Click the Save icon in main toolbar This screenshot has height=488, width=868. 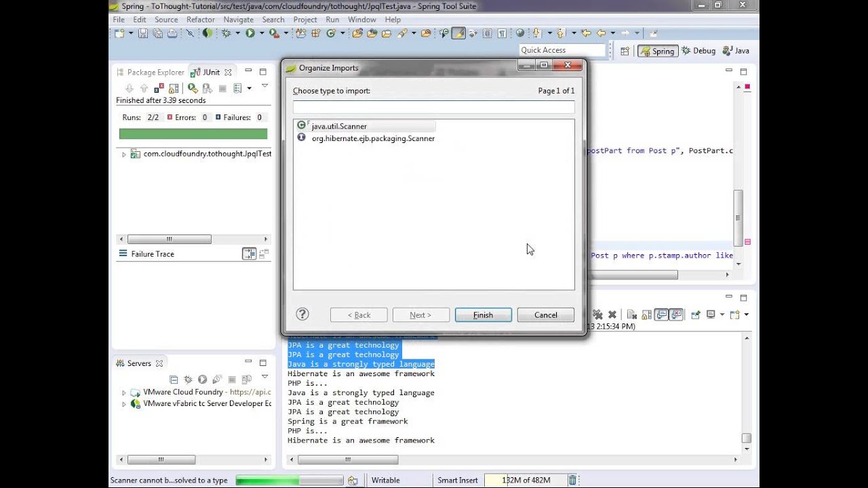click(143, 33)
